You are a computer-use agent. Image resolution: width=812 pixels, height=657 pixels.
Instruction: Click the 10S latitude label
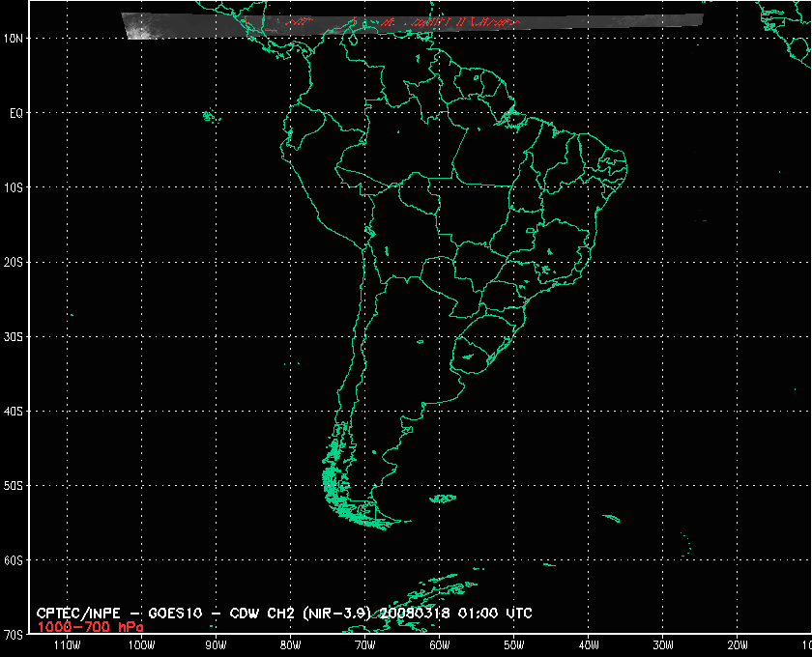14,187
